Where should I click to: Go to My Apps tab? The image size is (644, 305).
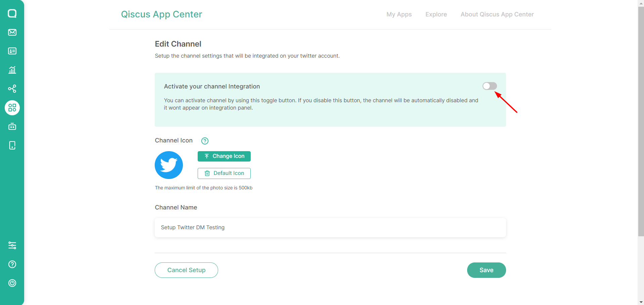click(x=399, y=14)
